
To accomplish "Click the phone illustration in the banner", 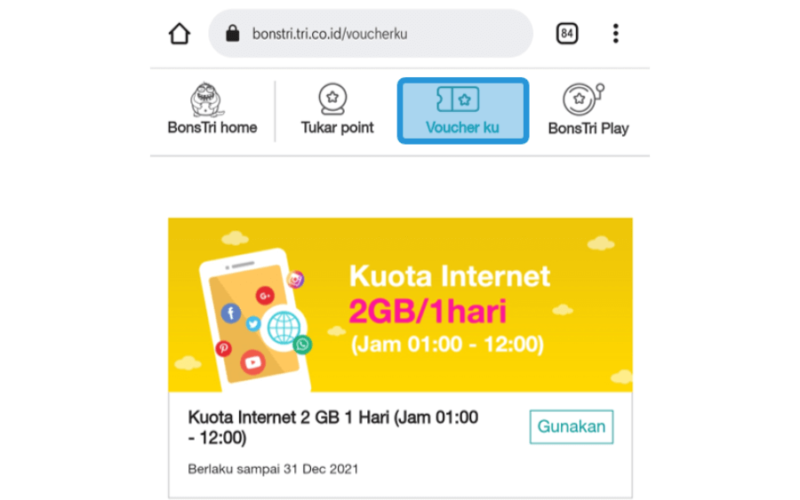I will [256, 320].
